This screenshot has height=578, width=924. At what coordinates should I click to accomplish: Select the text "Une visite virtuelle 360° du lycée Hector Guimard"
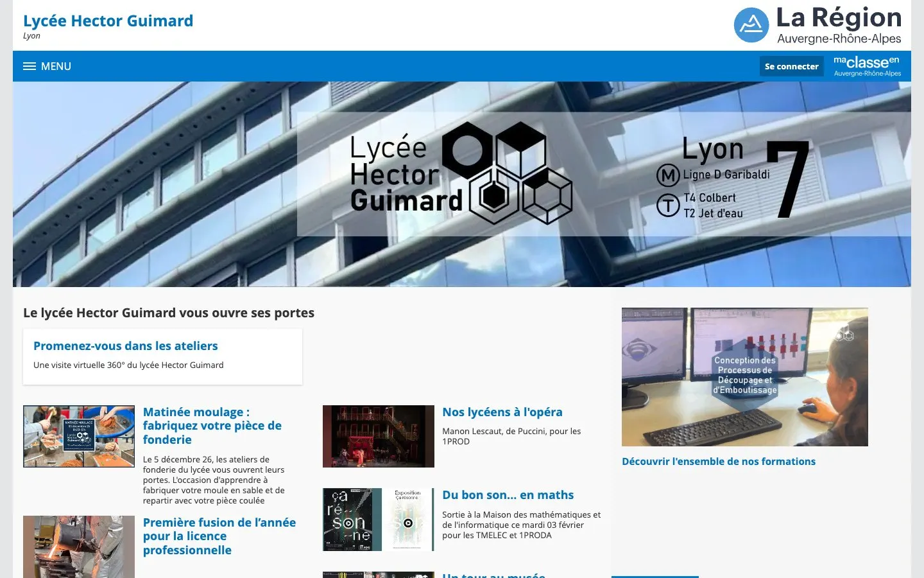[x=128, y=365]
